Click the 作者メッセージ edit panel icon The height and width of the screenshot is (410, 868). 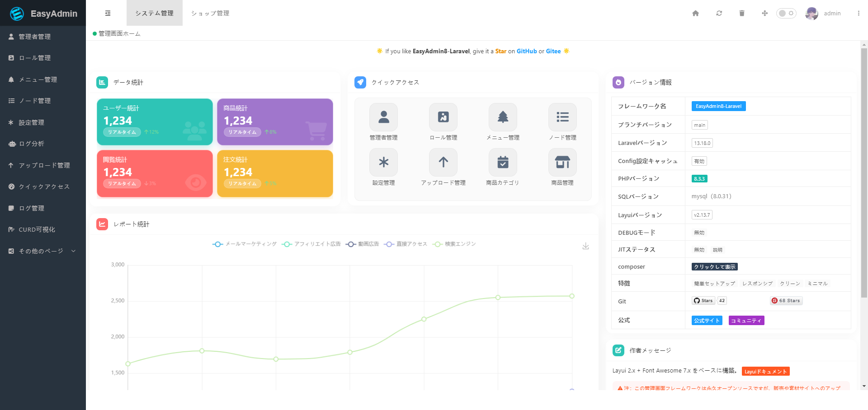coord(618,350)
